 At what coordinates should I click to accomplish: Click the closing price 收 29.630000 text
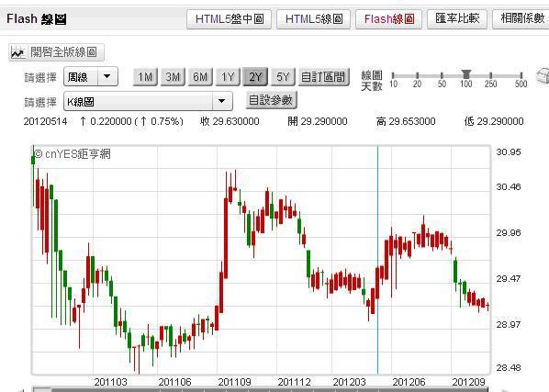tap(230, 121)
